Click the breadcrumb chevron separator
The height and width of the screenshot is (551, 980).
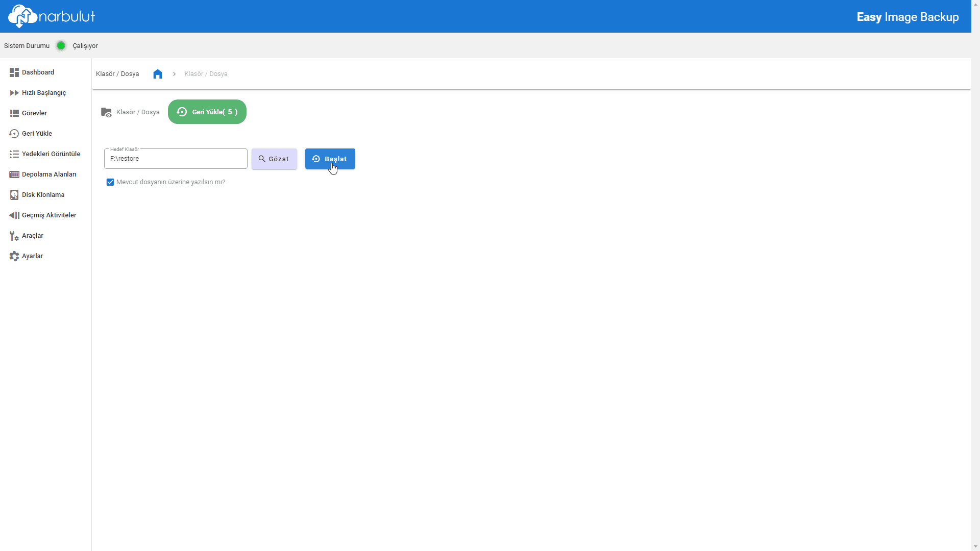pos(174,74)
